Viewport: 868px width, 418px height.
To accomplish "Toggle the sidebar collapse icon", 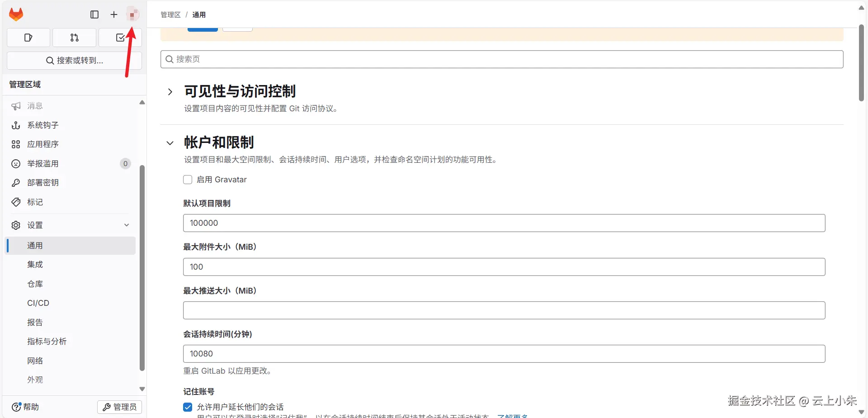I will tap(94, 14).
